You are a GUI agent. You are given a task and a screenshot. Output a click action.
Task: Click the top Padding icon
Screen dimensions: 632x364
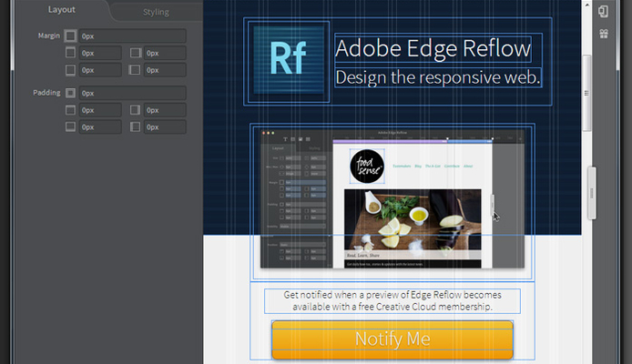click(x=70, y=110)
